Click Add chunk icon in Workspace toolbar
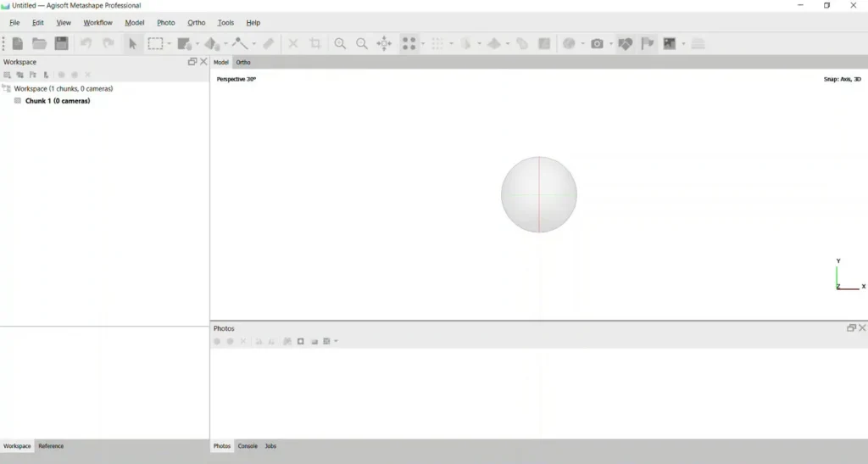868x464 pixels. [7, 75]
